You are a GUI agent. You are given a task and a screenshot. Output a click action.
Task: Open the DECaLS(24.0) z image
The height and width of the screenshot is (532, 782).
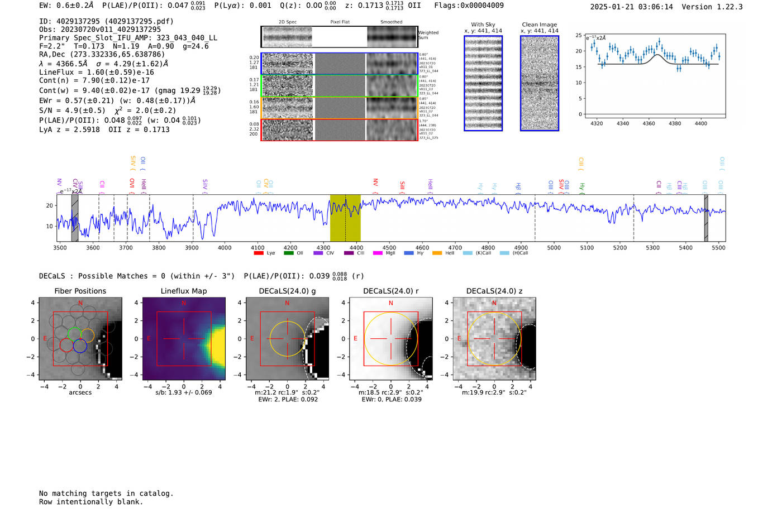coord(494,338)
